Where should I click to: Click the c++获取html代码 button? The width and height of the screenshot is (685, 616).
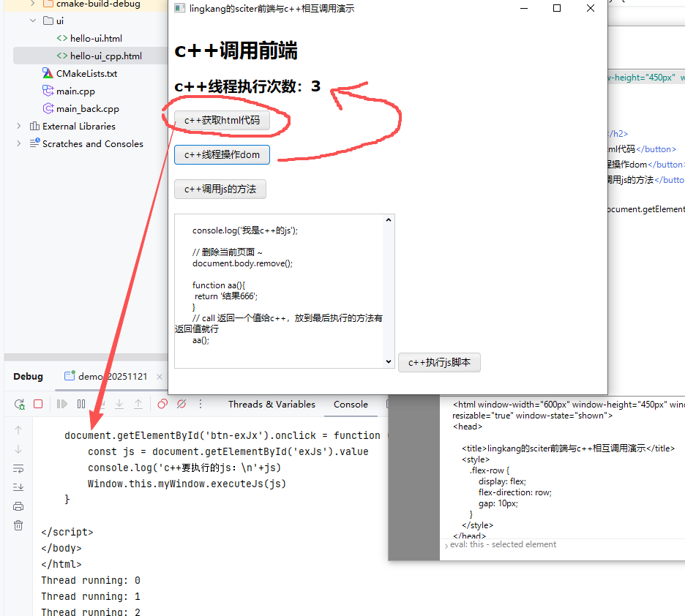(222, 121)
